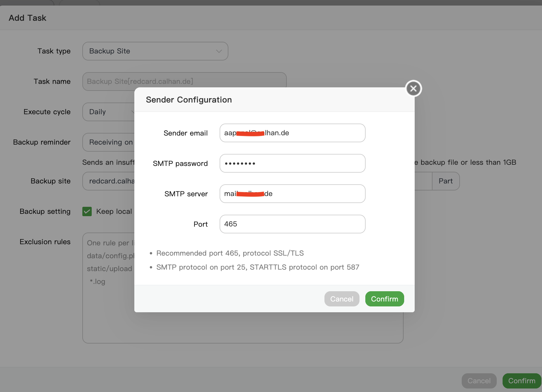Focus the SMTP password field
This screenshot has width=542, height=392.
tap(292, 163)
